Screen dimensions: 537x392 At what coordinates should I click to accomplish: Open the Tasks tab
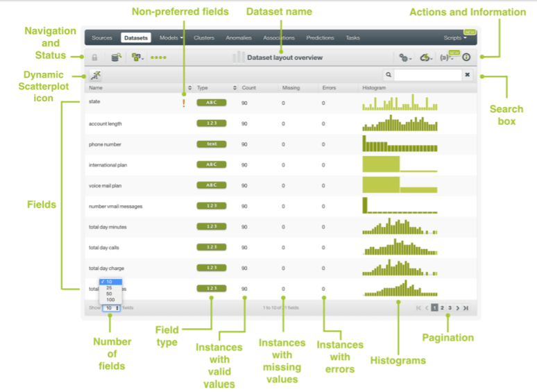352,37
